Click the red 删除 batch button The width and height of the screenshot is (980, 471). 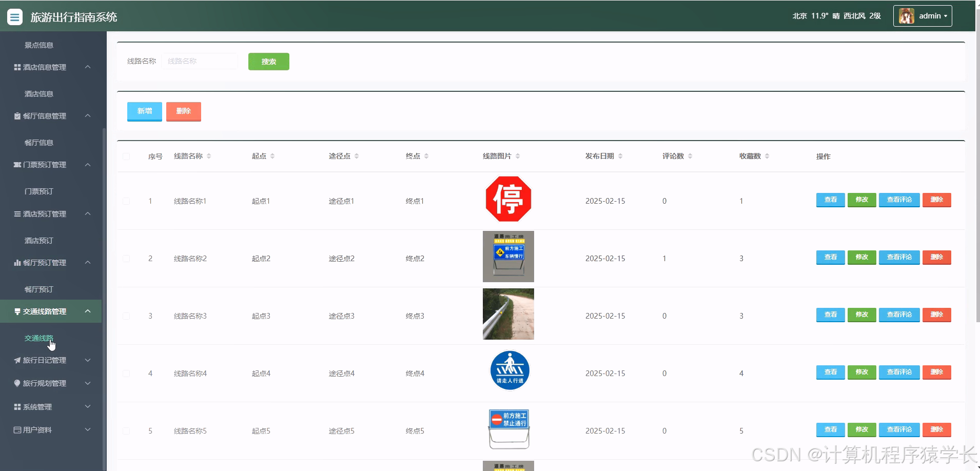pos(184,111)
